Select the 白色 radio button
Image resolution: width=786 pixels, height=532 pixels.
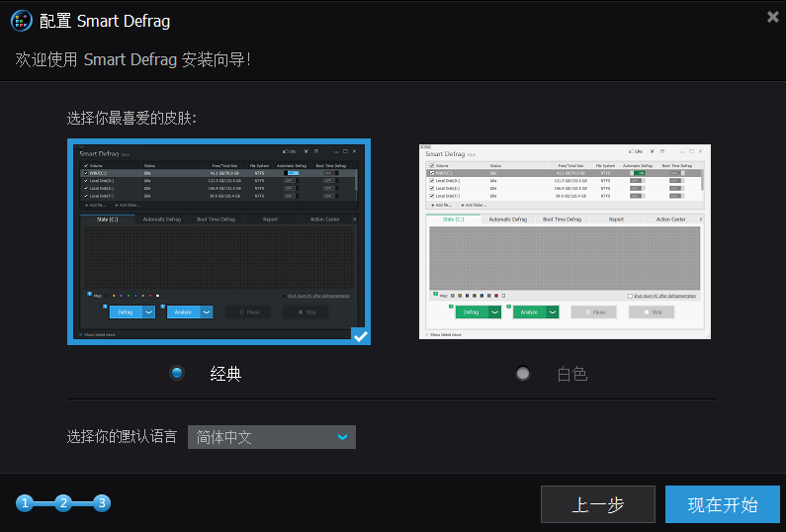click(523, 373)
